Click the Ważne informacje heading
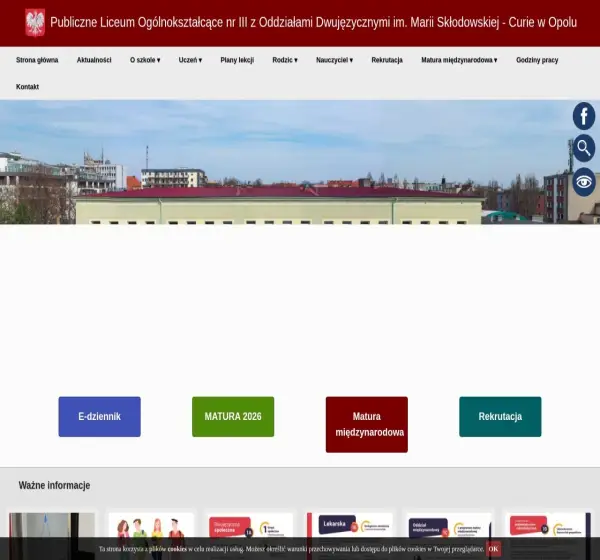Screen dimensions: 600x560 [54, 485]
